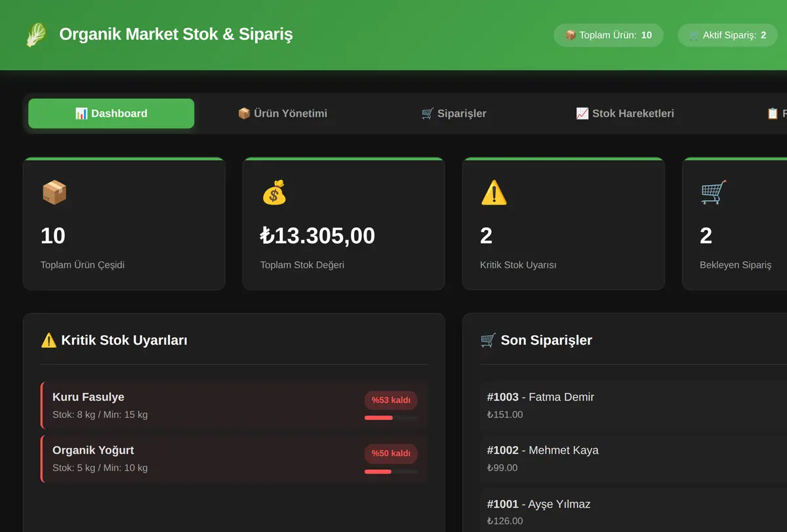The height and width of the screenshot is (532, 787).
Task: Click the shopping cart icon on Bekleyen Sipariş card
Action: [713, 193]
